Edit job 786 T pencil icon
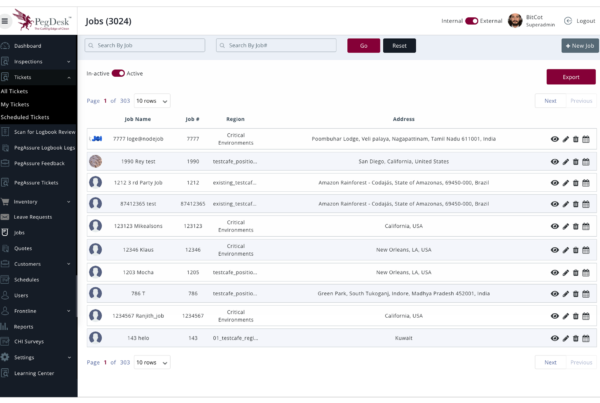The image size is (600, 403). [566, 294]
